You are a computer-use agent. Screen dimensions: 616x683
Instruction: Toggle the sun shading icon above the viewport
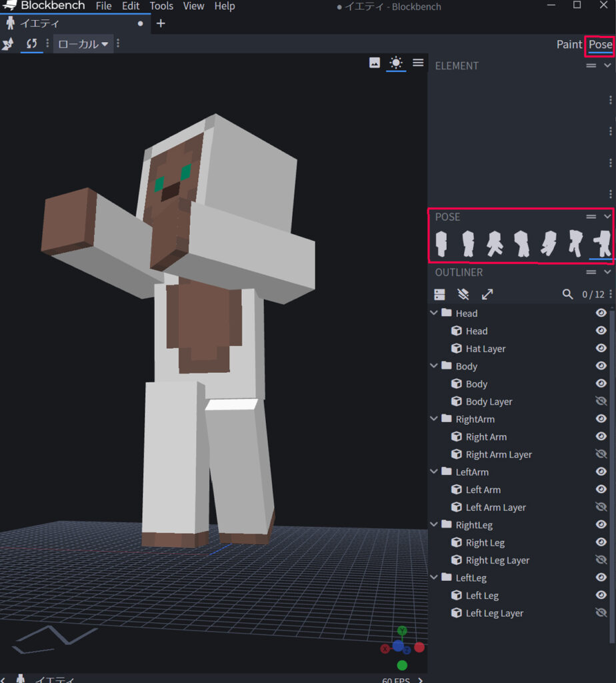coord(396,62)
